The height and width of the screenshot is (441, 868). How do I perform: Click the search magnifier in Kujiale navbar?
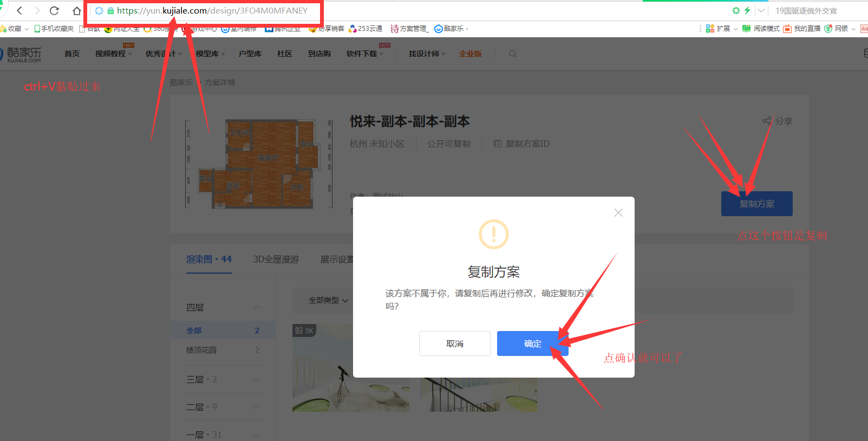(513, 54)
